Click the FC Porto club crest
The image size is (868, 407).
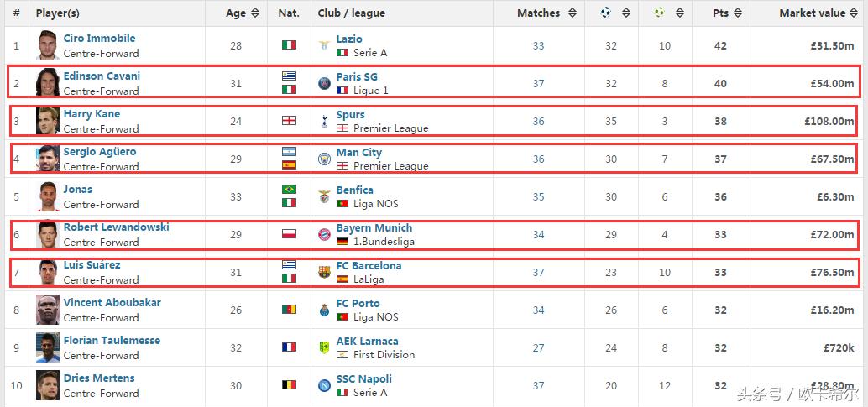tap(324, 310)
